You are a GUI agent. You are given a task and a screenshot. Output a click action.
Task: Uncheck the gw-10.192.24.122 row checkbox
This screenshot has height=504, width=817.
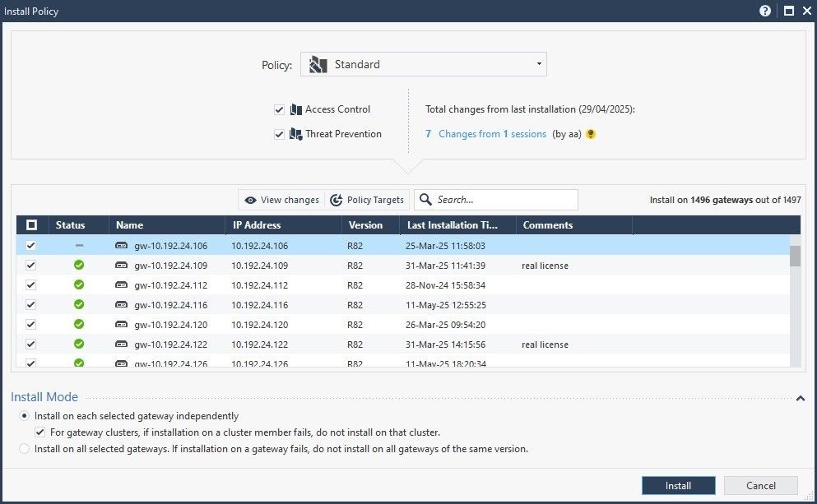31,344
